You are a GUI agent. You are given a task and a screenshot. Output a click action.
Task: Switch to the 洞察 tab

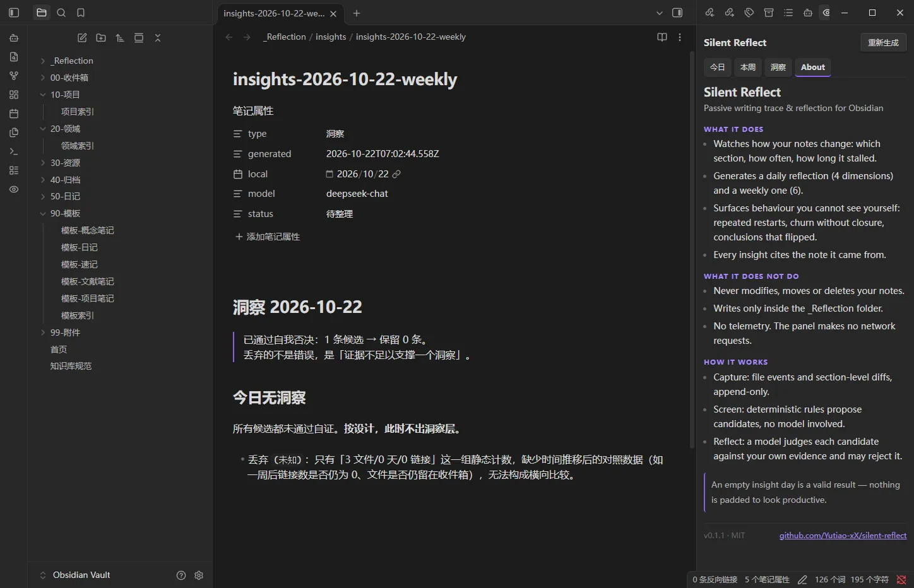(778, 67)
